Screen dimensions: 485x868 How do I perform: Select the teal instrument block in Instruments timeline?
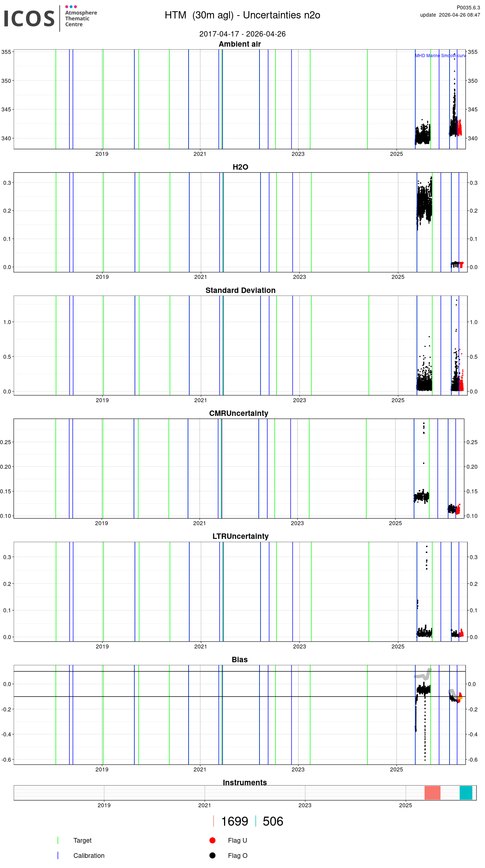[x=466, y=793]
